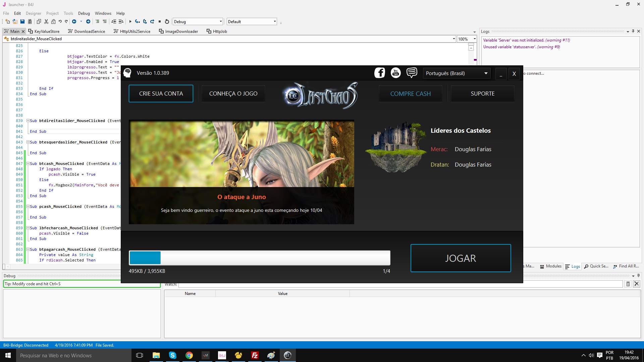Open the Português (Brasil) language dropdown
Screen dimensions: 644x362
coord(456,73)
